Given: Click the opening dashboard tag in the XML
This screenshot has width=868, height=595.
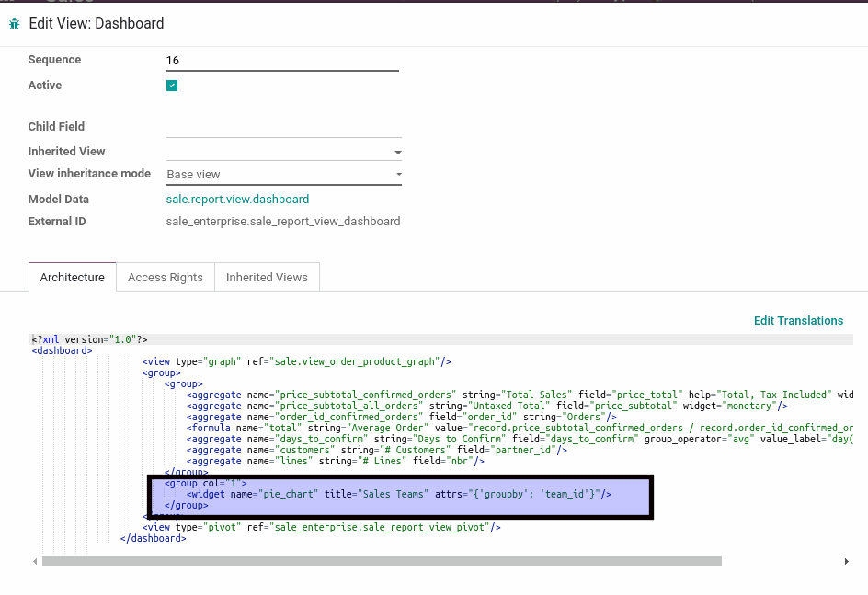Looking at the screenshot, I should [x=61, y=350].
